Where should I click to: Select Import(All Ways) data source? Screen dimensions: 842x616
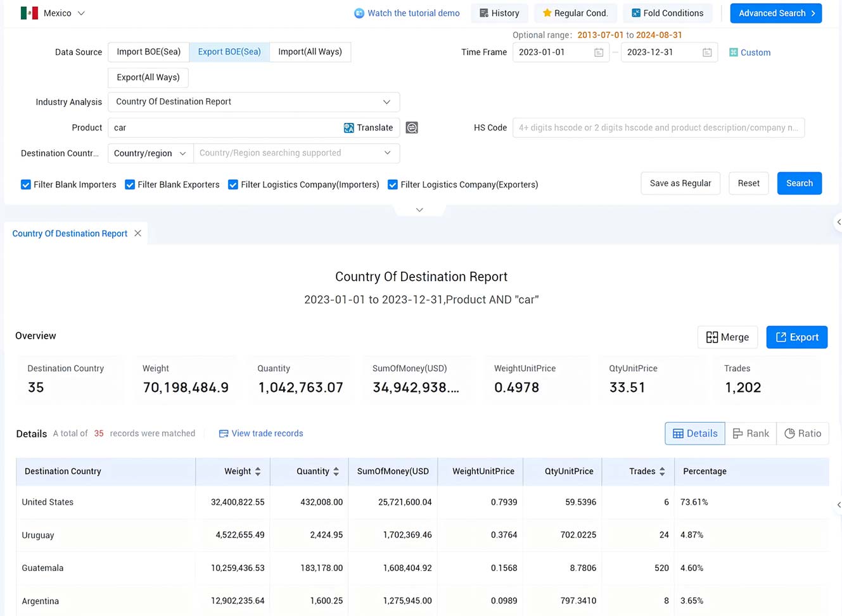pos(310,52)
